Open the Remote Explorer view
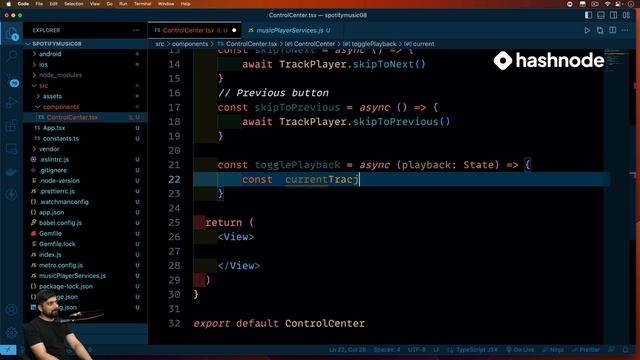This screenshot has width=640, height=360. pos(11,149)
